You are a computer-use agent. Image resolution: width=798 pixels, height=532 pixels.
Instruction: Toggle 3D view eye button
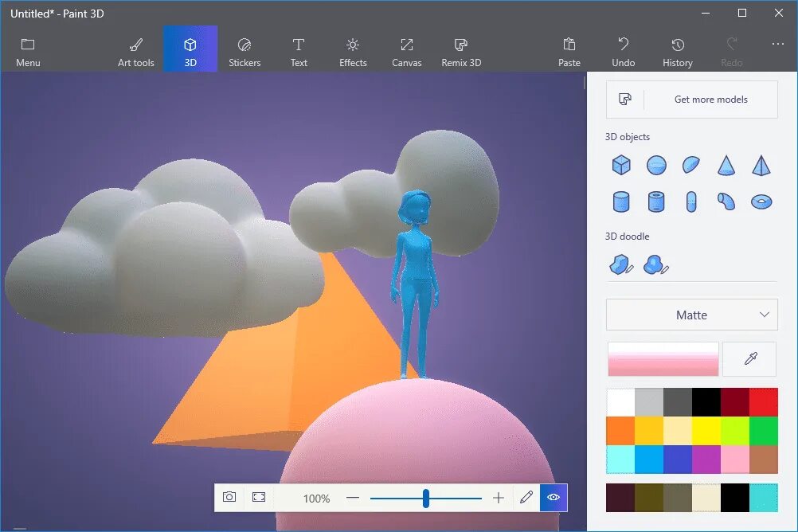(x=554, y=498)
